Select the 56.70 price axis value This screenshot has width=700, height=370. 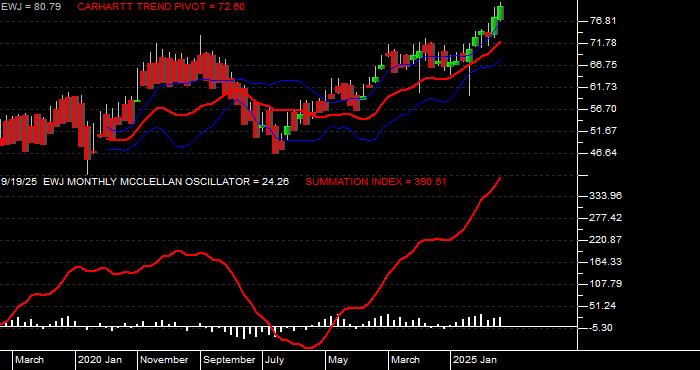604,108
